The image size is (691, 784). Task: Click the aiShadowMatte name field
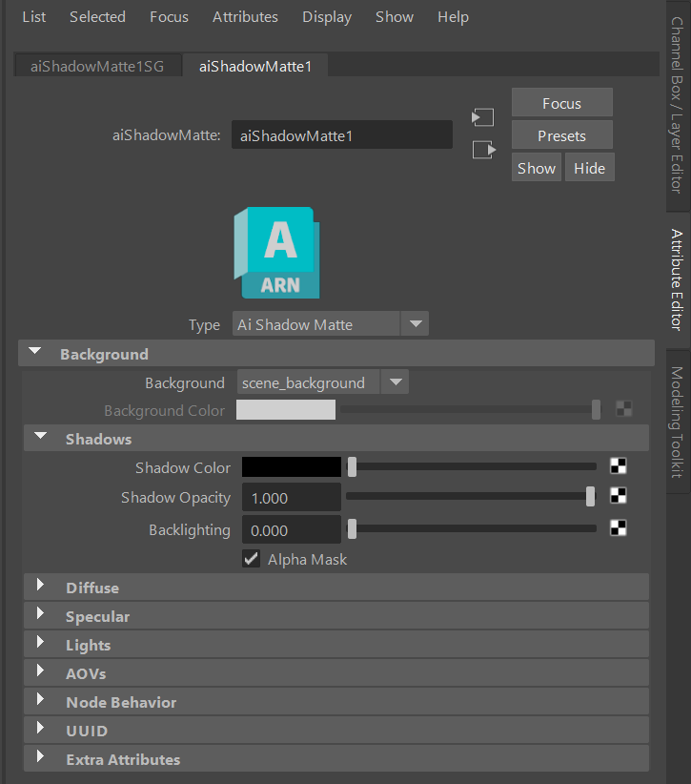[x=342, y=134]
